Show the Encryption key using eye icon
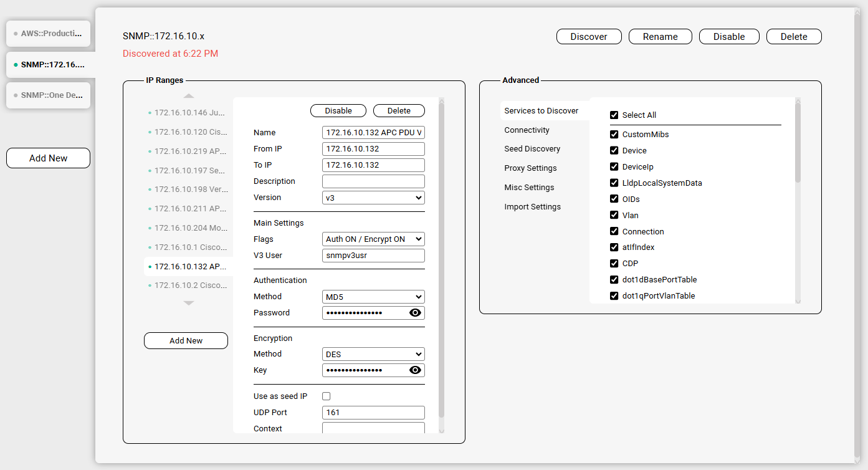868x470 pixels. click(x=415, y=370)
